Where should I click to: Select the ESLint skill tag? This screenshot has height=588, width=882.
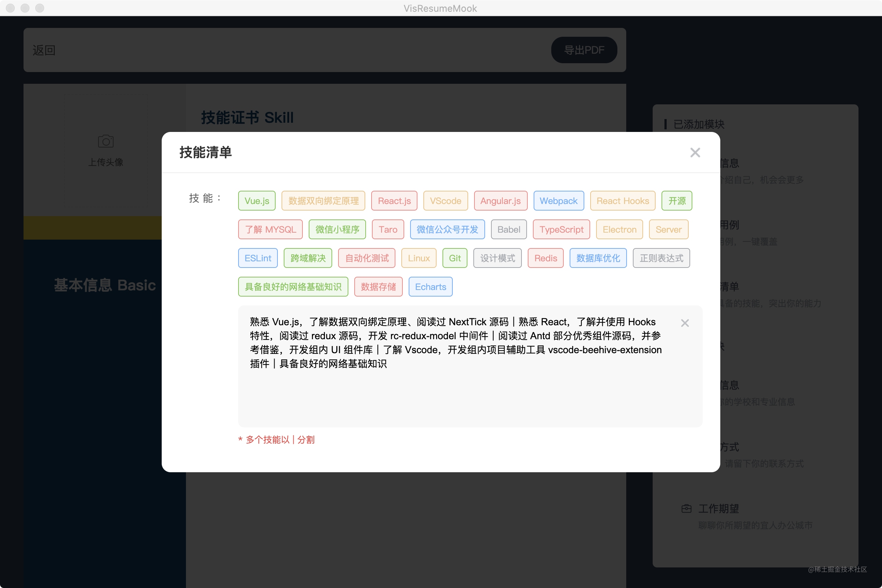tap(258, 258)
